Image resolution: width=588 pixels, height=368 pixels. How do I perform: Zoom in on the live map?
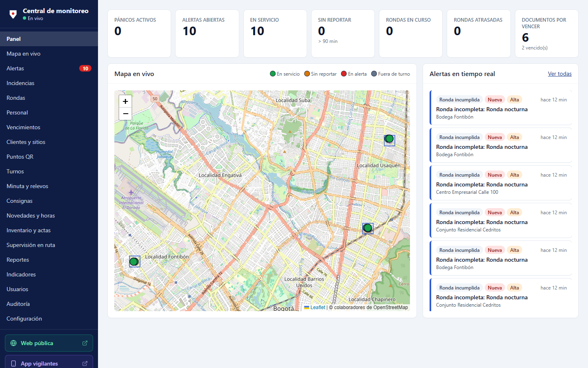125,101
